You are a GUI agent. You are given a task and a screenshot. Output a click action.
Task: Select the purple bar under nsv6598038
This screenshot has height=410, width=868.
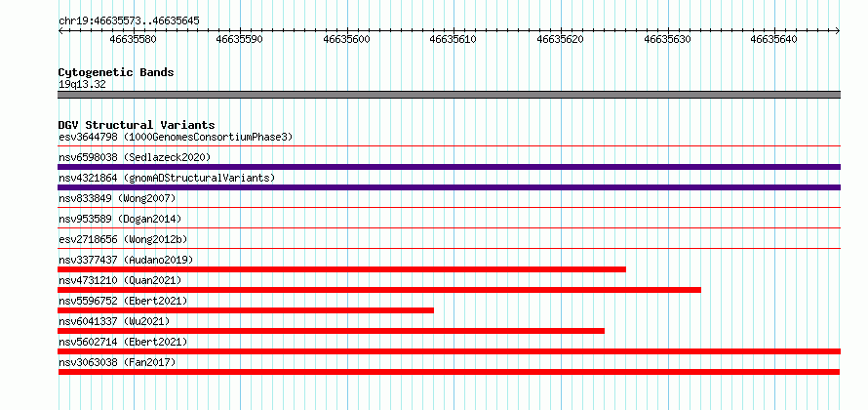449,167
